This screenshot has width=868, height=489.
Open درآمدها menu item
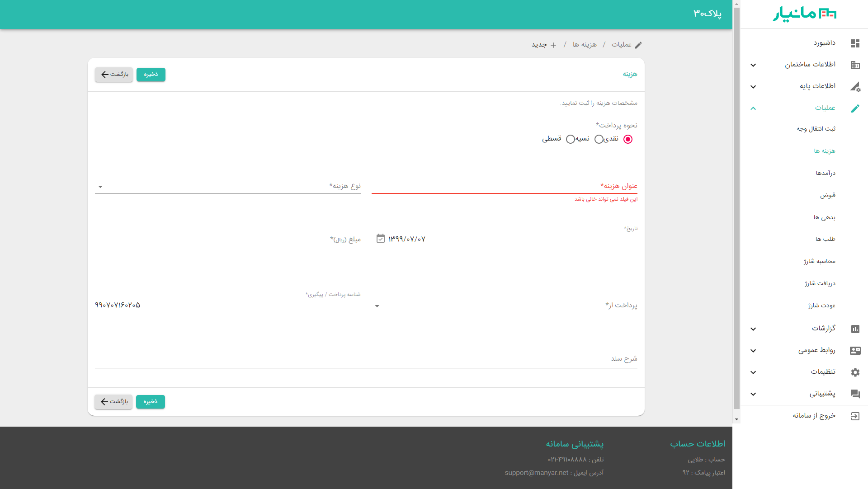(x=826, y=173)
